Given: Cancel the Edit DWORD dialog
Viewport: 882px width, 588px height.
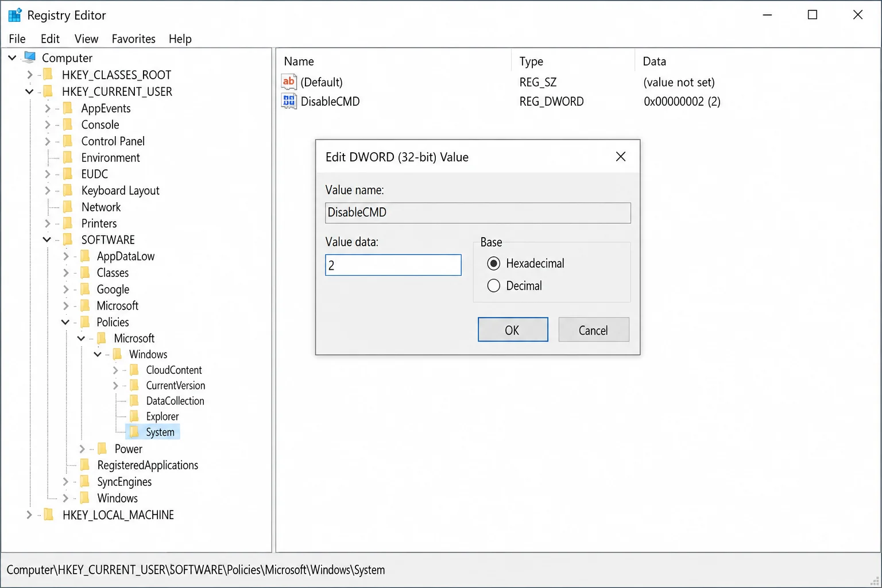Looking at the screenshot, I should tap(594, 330).
